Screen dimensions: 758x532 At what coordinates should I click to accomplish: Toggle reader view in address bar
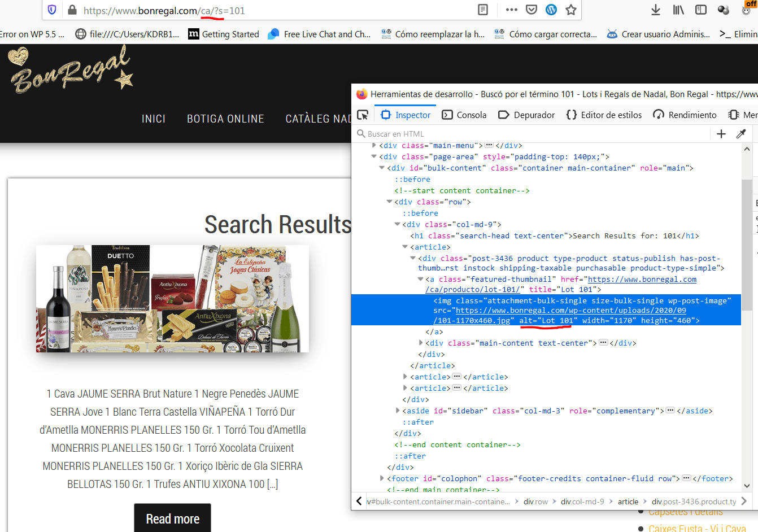[483, 10]
